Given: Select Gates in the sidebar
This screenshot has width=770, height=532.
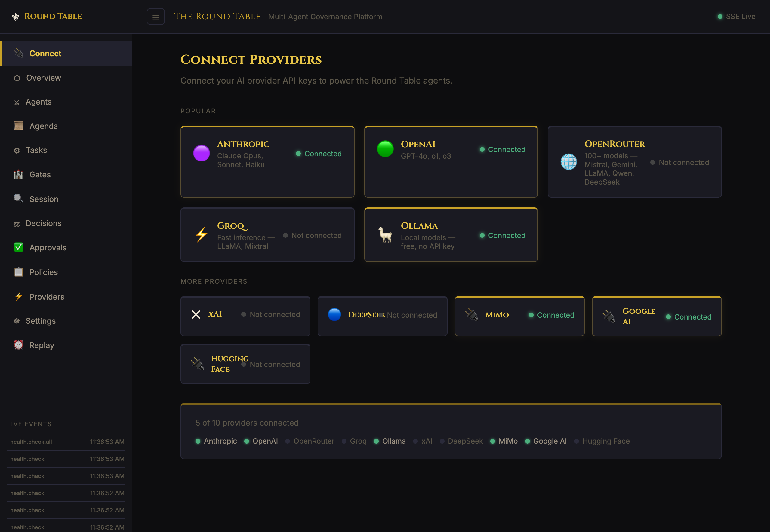Looking at the screenshot, I should coord(66,175).
